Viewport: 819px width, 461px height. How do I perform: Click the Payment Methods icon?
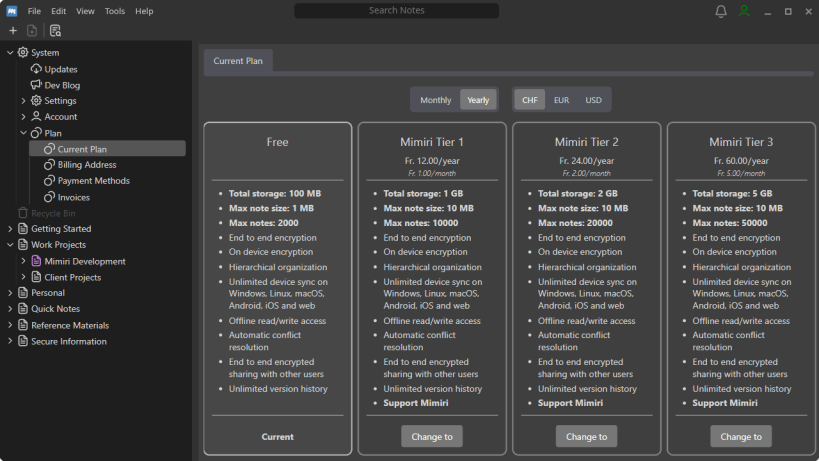[49, 181]
